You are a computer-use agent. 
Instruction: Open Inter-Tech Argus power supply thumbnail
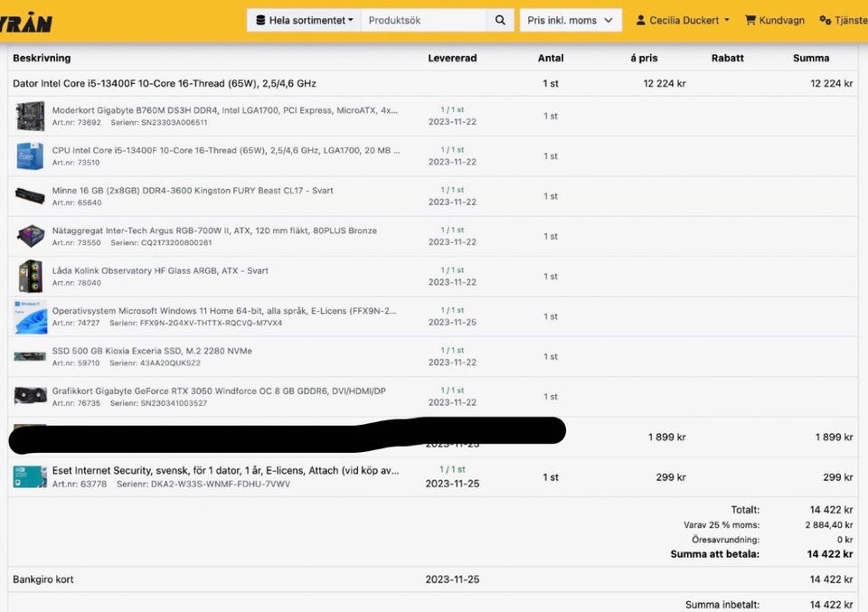click(x=30, y=236)
